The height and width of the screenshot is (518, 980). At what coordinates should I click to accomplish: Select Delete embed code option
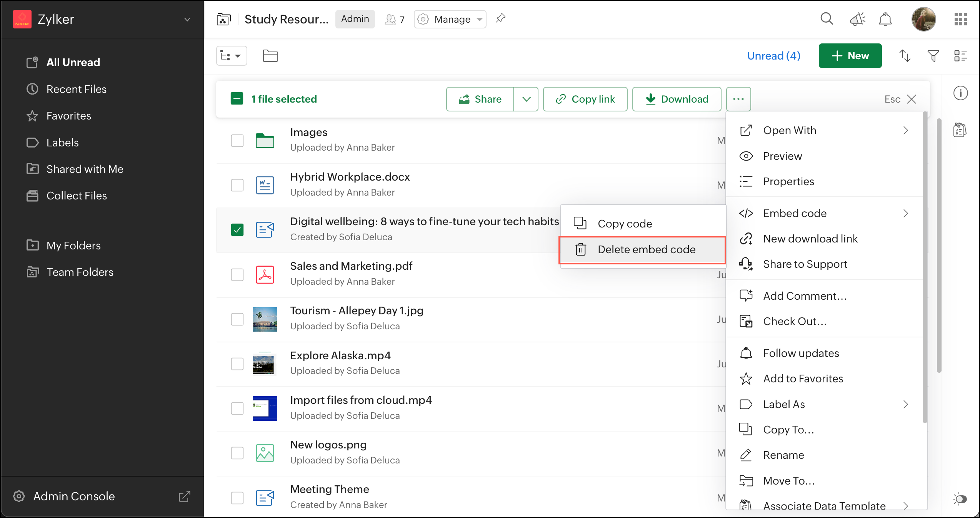pyautogui.click(x=646, y=250)
